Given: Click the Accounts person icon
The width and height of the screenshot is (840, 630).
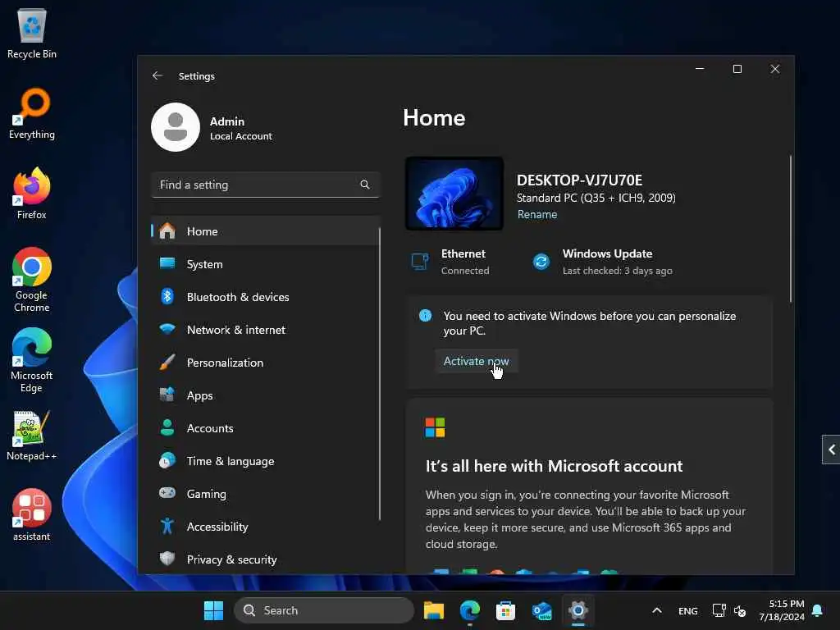Looking at the screenshot, I should [x=167, y=428].
